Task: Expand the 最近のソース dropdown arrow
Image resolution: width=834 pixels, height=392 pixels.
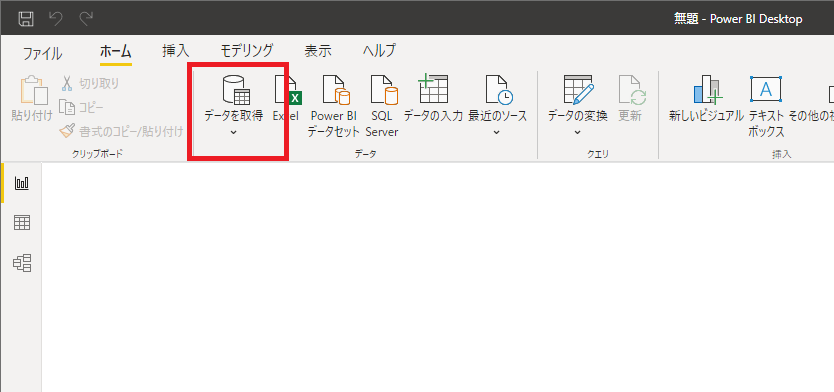Action: 497,132
